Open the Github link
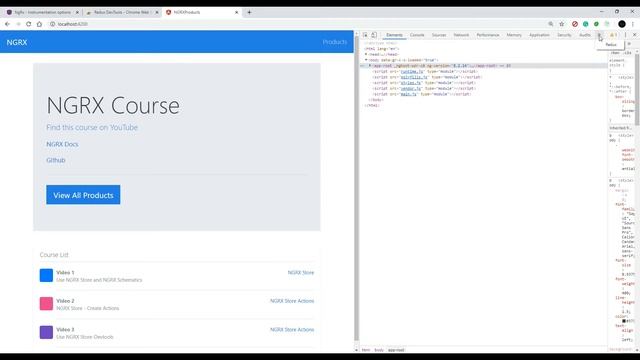 56,160
